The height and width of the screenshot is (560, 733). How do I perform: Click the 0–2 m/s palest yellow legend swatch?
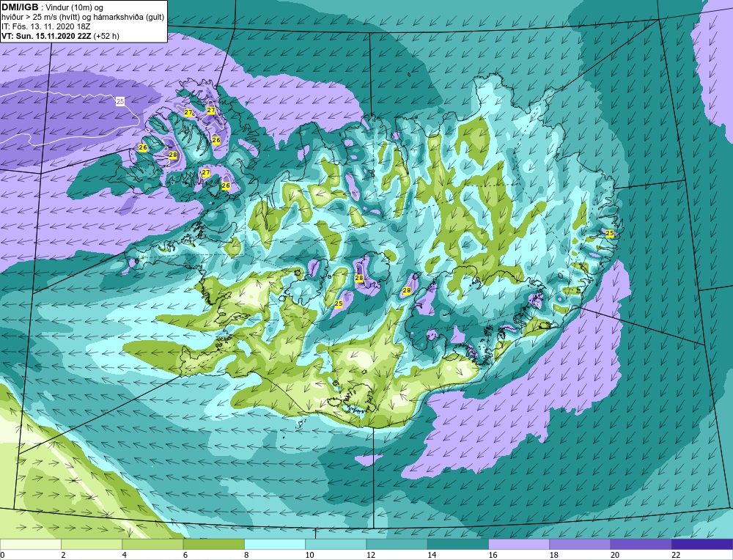point(30,544)
